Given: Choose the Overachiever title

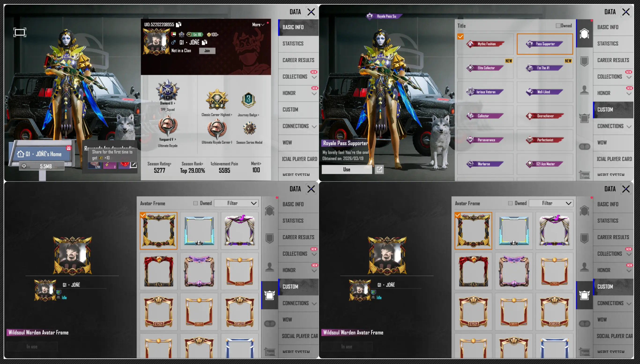Looking at the screenshot, I should pyautogui.click(x=545, y=116).
